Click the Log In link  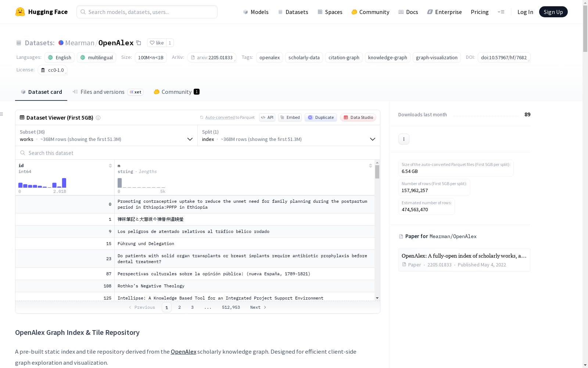click(525, 12)
